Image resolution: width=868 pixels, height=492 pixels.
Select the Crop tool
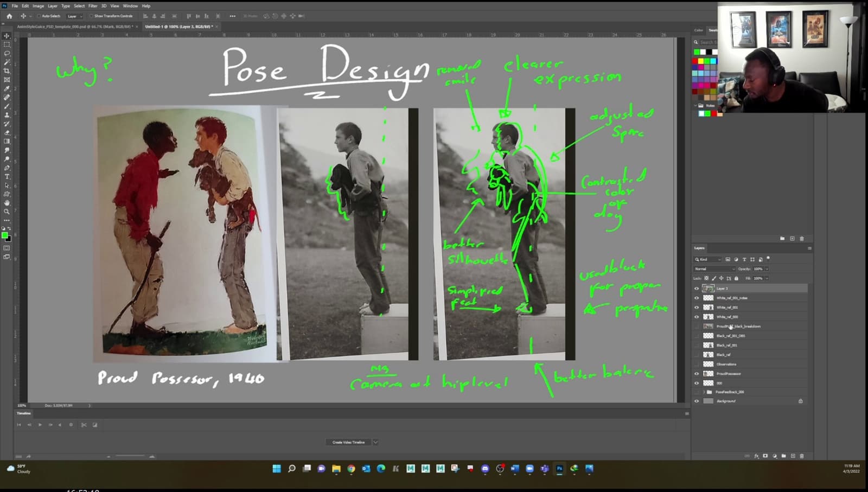click(7, 71)
